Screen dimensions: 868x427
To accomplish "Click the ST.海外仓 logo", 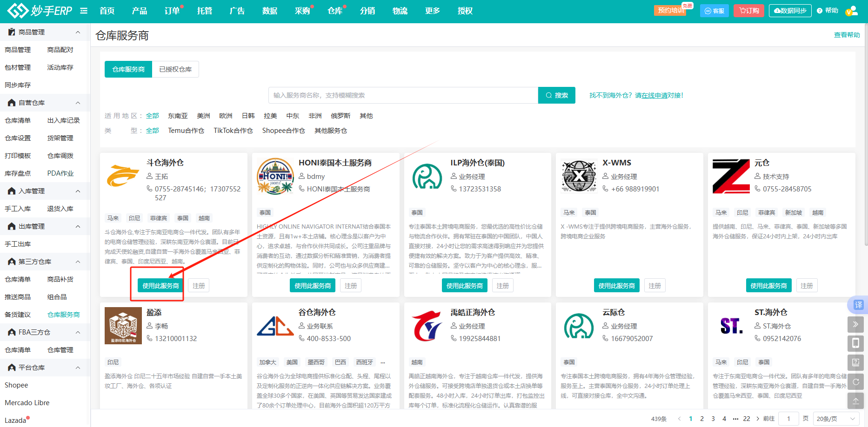I will coord(731,326).
